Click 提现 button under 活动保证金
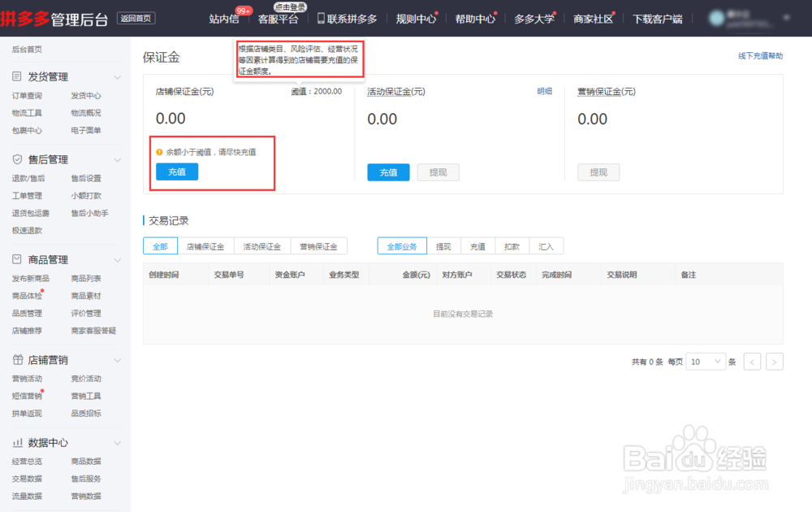This screenshot has height=512, width=812. [438, 172]
